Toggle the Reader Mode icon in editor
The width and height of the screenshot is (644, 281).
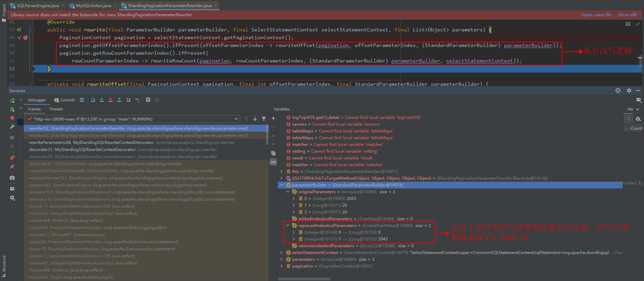click(x=628, y=24)
